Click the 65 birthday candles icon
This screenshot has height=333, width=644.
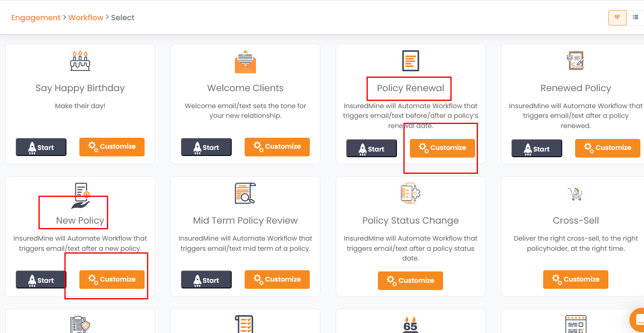(x=410, y=324)
